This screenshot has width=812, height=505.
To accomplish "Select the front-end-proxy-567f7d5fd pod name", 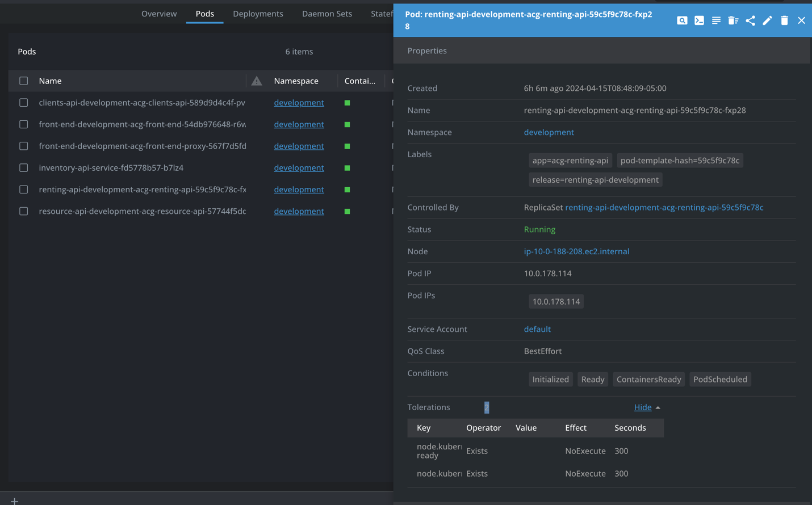I will tap(142, 146).
